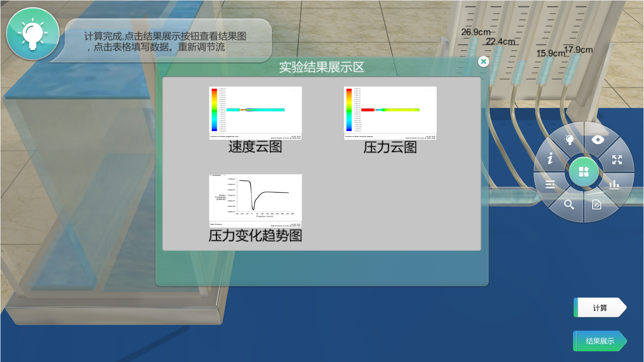Click the 压力变化趋势图 caption text
Viewport: 644px width, 362px height.
click(x=255, y=235)
